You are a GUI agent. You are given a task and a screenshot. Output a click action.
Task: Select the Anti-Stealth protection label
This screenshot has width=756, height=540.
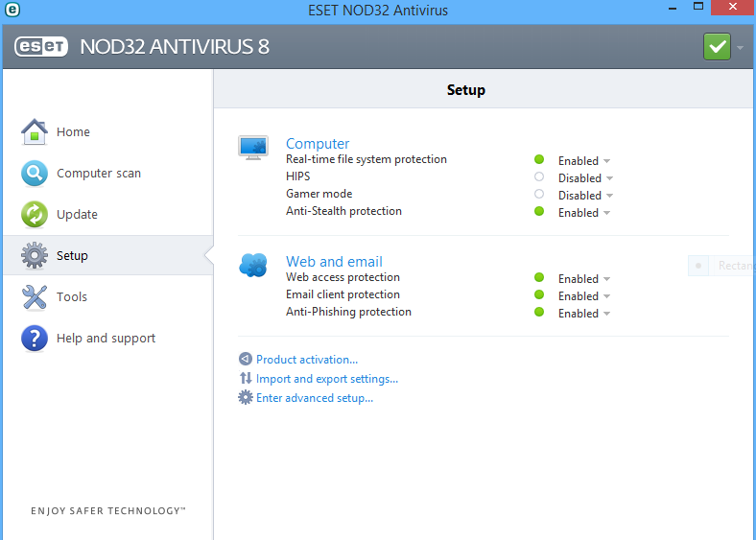coord(343,211)
